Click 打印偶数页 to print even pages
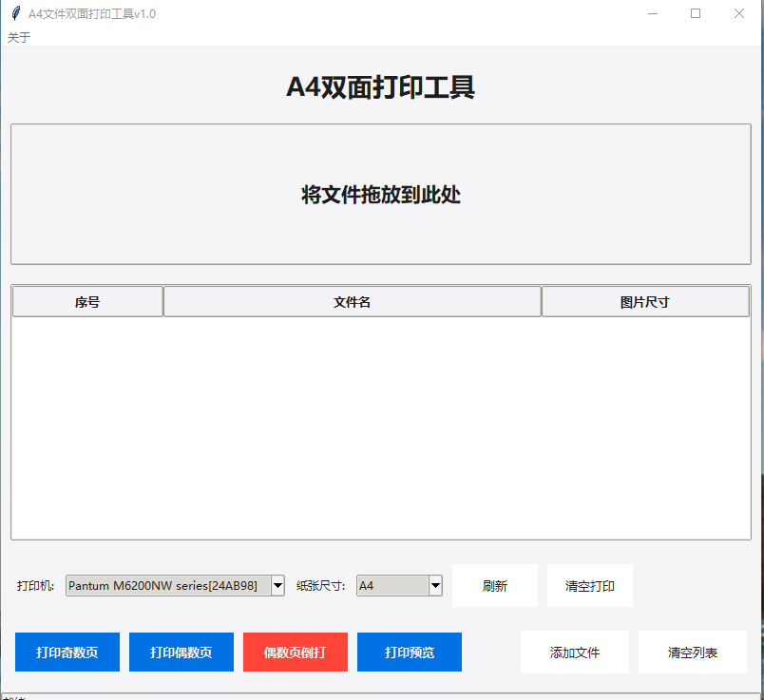The height and width of the screenshot is (700, 764). pos(181,652)
